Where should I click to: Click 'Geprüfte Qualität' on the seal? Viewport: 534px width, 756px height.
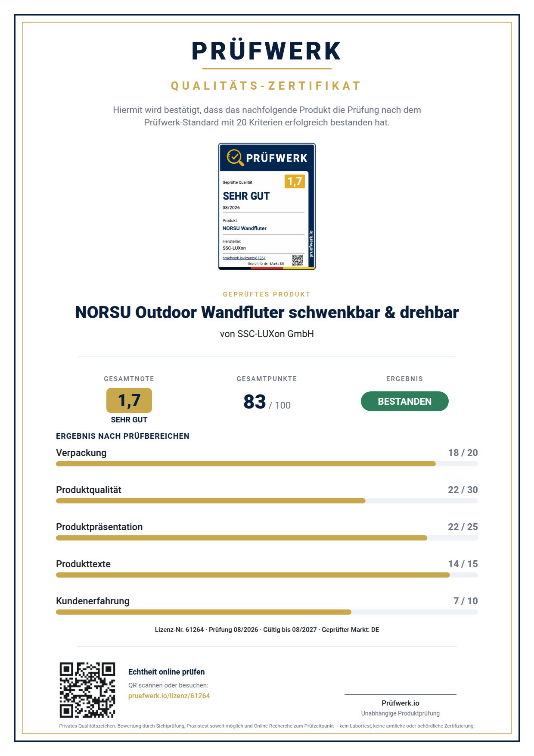pyautogui.click(x=238, y=182)
